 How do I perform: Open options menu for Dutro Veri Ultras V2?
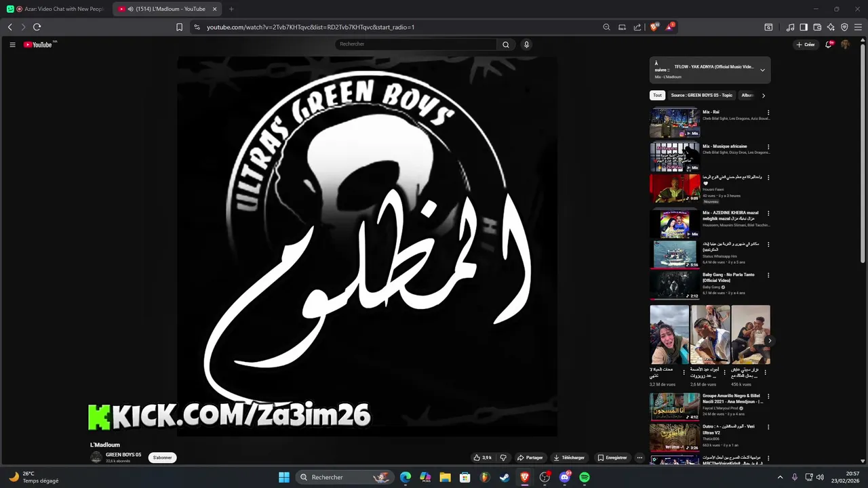(768, 427)
